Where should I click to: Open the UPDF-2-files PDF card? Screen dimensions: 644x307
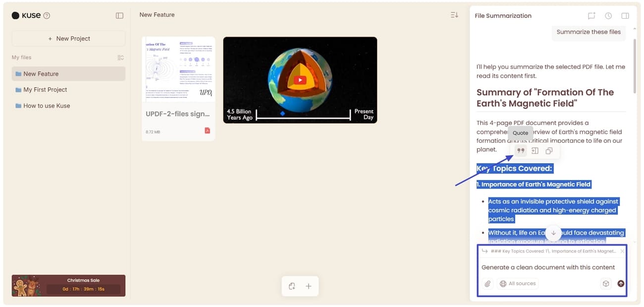[x=178, y=89]
